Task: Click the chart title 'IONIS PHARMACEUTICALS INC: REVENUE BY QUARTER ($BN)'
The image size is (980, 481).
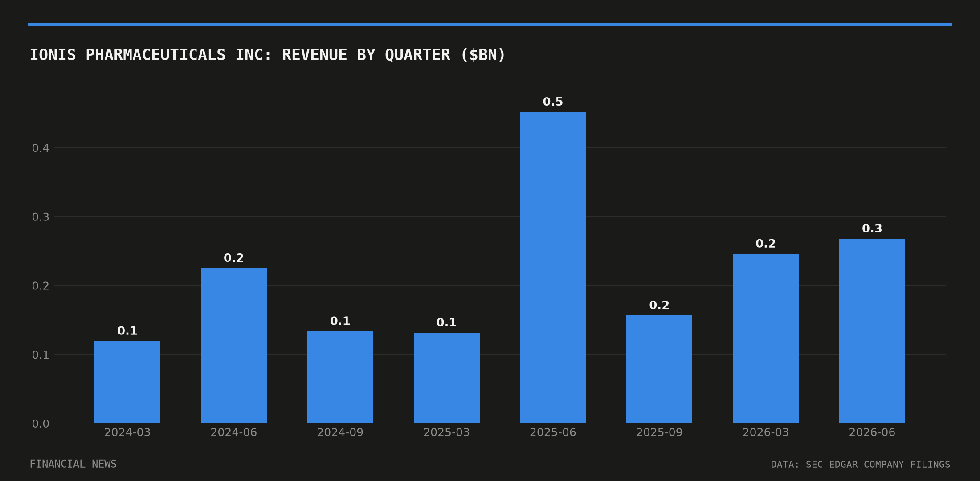Action: [268, 55]
